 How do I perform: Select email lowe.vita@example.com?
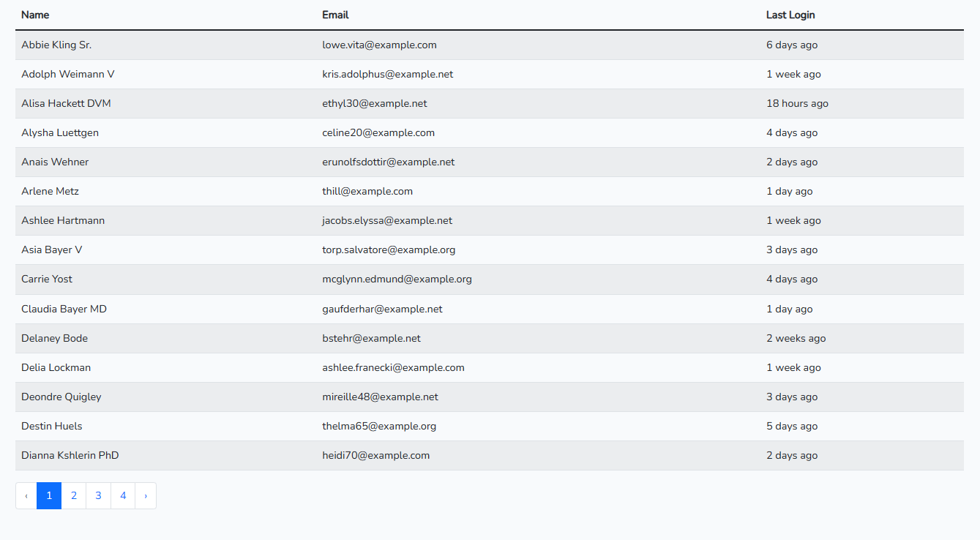point(379,45)
